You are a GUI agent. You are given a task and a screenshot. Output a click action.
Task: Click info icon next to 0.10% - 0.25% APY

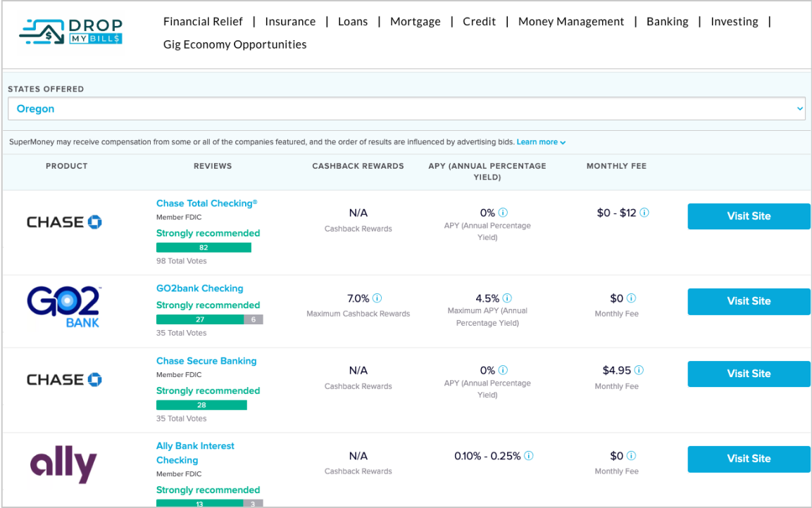coord(528,456)
